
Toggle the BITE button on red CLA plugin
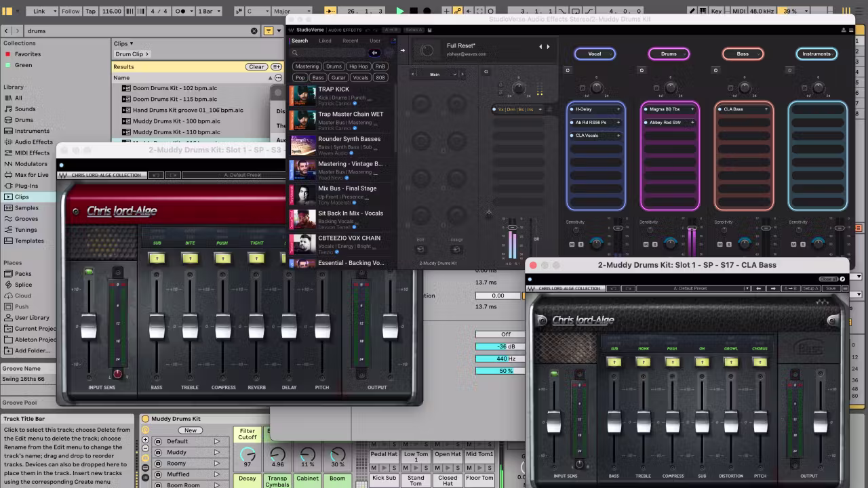(x=190, y=258)
